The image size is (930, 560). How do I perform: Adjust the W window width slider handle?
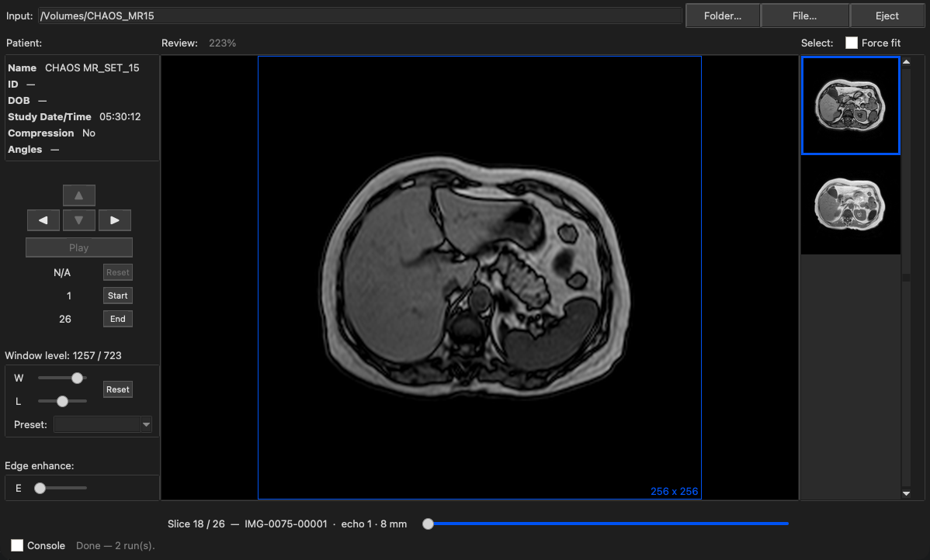(x=77, y=378)
